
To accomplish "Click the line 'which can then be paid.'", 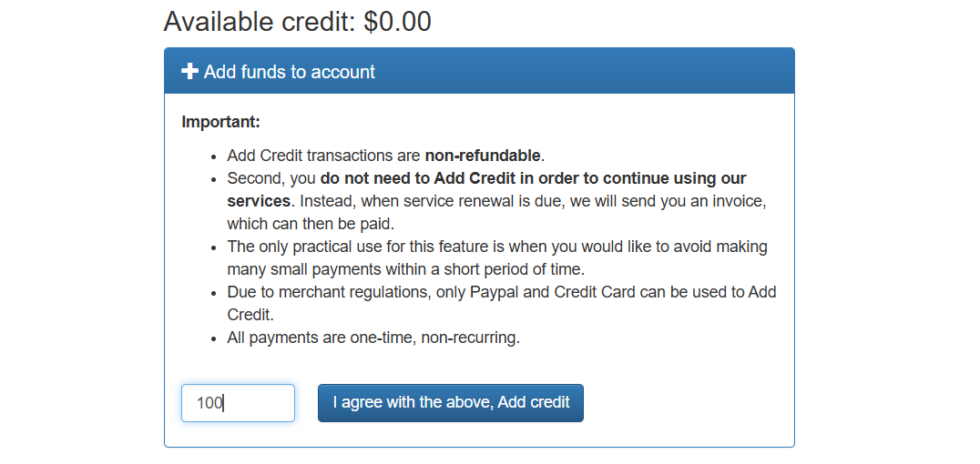I will coord(311,223).
